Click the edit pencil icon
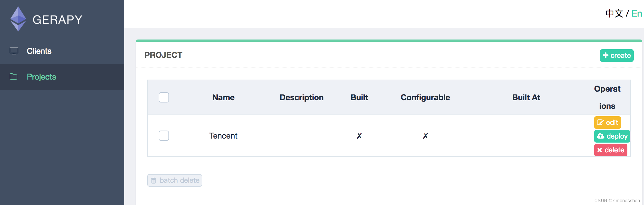The image size is (644, 205). tap(600, 123)
